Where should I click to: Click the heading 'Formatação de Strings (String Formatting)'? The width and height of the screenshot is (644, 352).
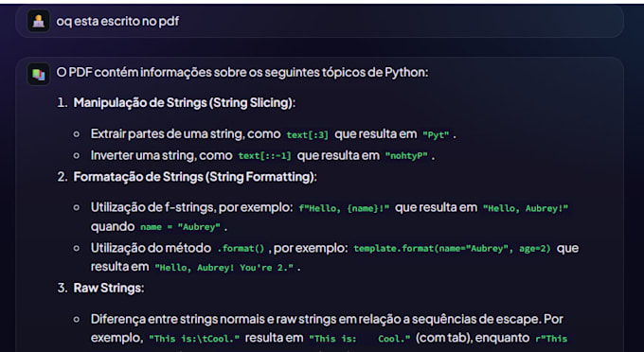[195, 177]
